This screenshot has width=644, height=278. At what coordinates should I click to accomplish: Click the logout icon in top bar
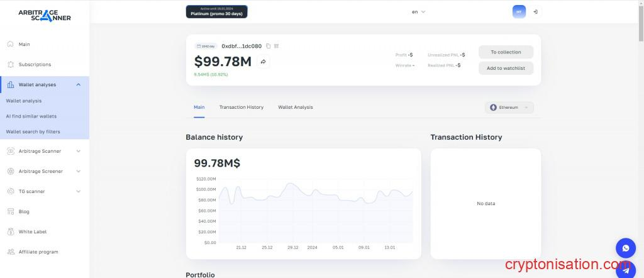pyautogui.click(x=535, y=12)
